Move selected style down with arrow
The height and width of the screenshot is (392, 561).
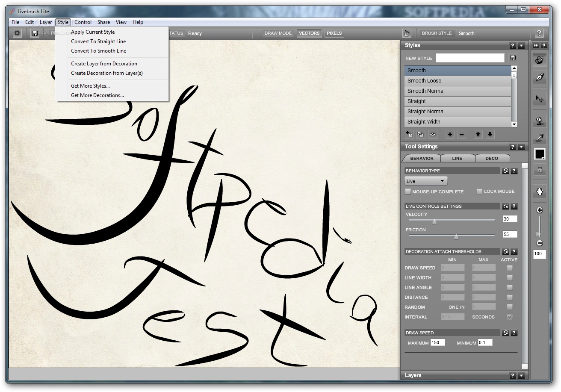click(x=490, y=135)
